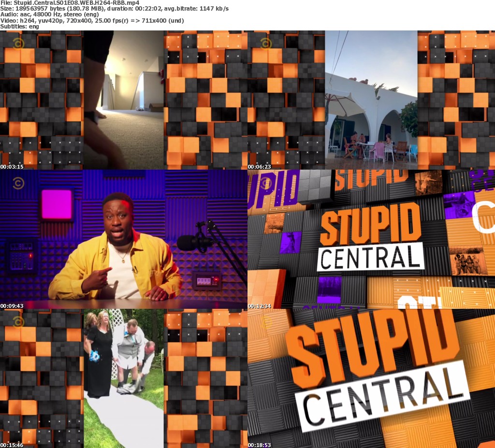Click the Size line showing 180.78 MiB
The height and width of the screenshot is (448, 495).
[x=114, y=9]
